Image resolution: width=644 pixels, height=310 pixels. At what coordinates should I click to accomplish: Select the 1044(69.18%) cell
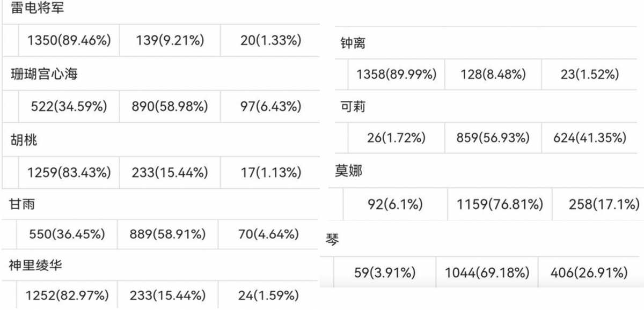point(487,273)
